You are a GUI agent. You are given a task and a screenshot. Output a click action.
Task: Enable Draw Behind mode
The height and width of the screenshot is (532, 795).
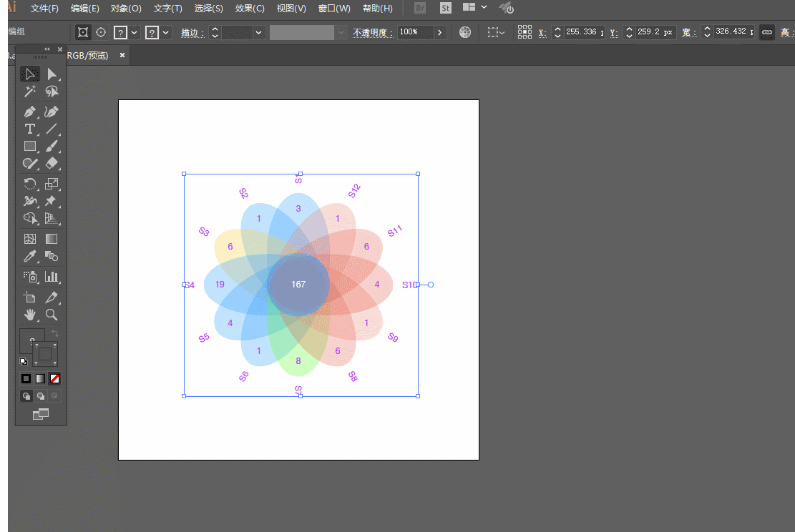coord(41,395)
